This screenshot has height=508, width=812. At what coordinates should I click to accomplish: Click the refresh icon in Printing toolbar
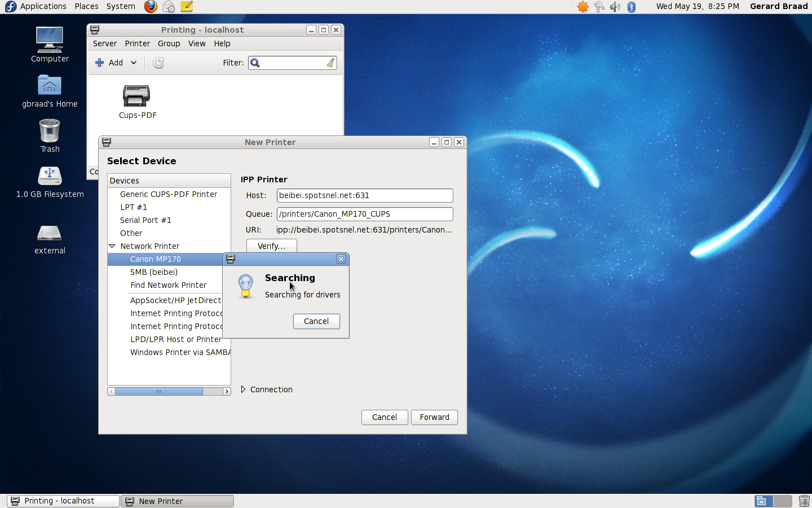click(x=158, y=63)
